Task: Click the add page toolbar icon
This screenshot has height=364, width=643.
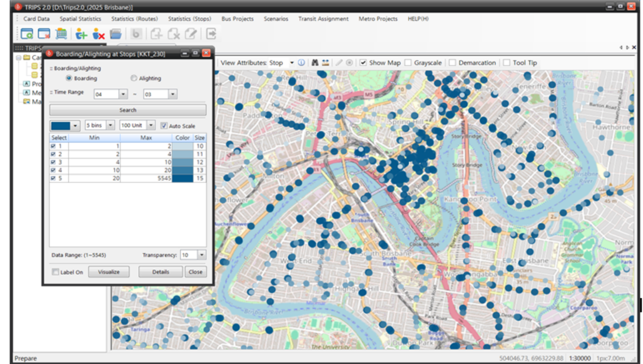Action: pos(156,33)
